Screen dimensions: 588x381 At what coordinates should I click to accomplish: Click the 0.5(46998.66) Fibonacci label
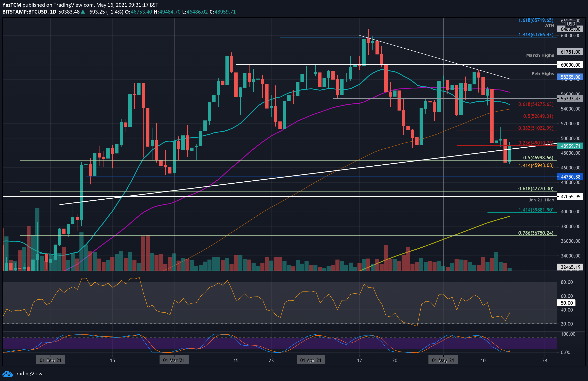(x=538, y=158)
